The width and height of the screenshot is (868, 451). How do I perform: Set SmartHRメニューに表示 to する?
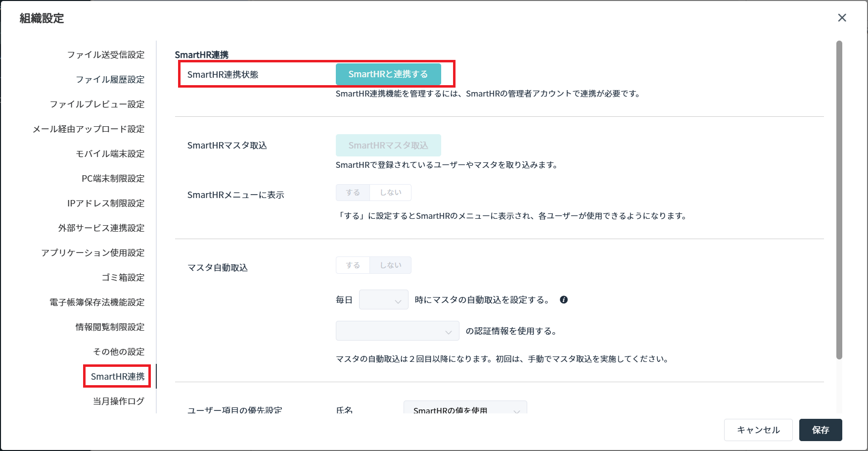(x=353, y=193)
